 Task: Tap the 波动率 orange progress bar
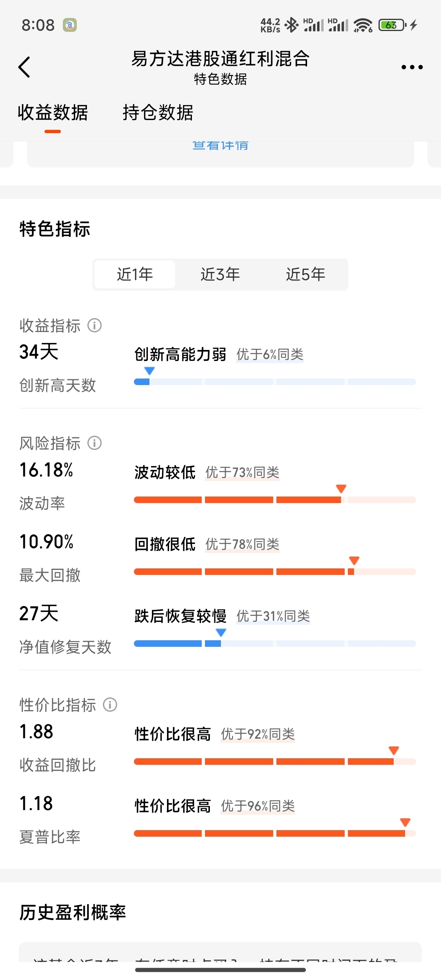pyautogui.click(x=275, y=500)
